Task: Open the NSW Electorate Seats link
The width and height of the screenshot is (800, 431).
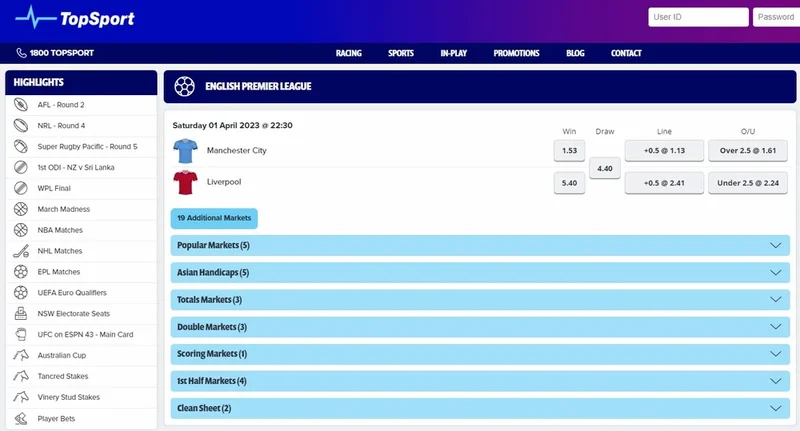Action: (73, 314)
